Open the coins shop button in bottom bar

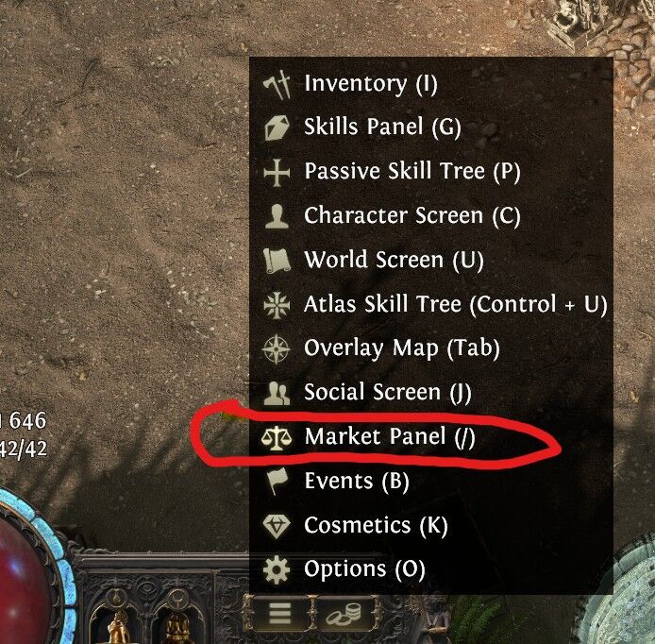(x=344, y=613)
